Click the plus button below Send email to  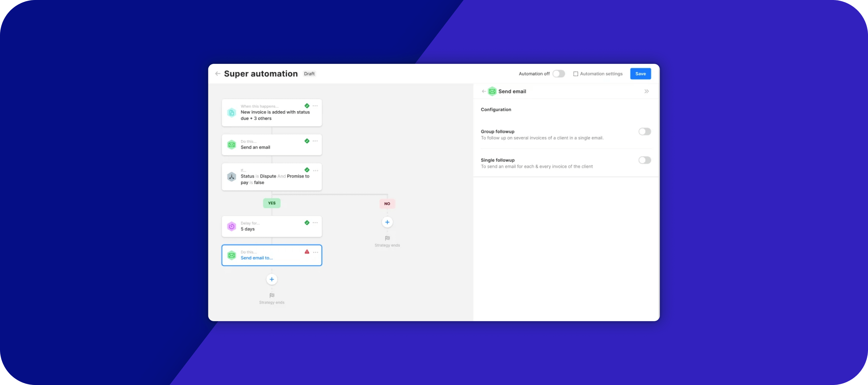pyautogui.click(x=272, y=279)
